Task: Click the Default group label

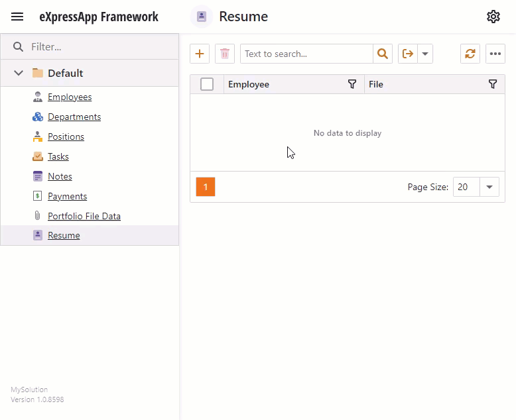Action: 65,73
